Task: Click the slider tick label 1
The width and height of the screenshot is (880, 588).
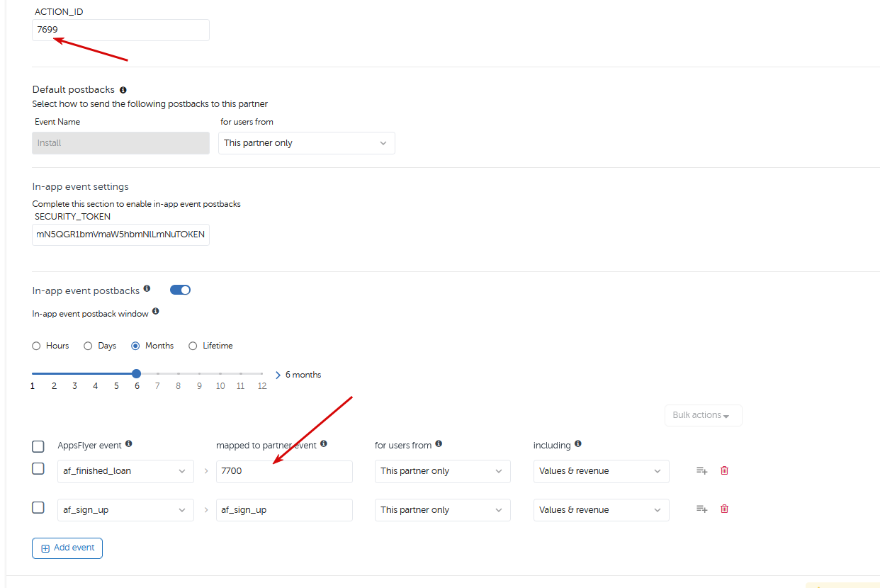Action: click(33, 386)
